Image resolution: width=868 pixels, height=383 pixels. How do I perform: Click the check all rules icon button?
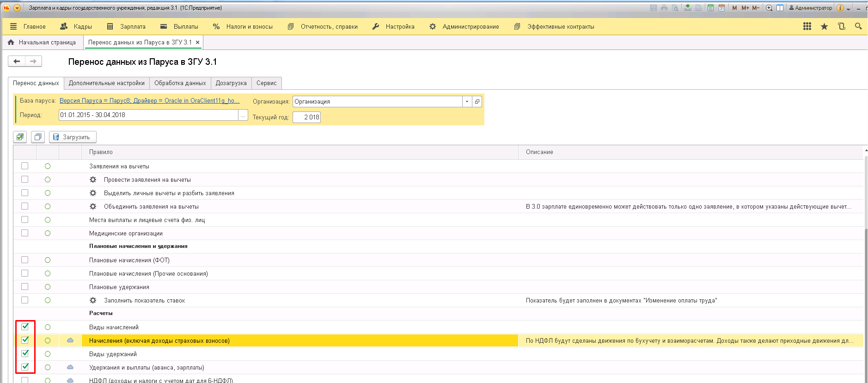(20, 137)
